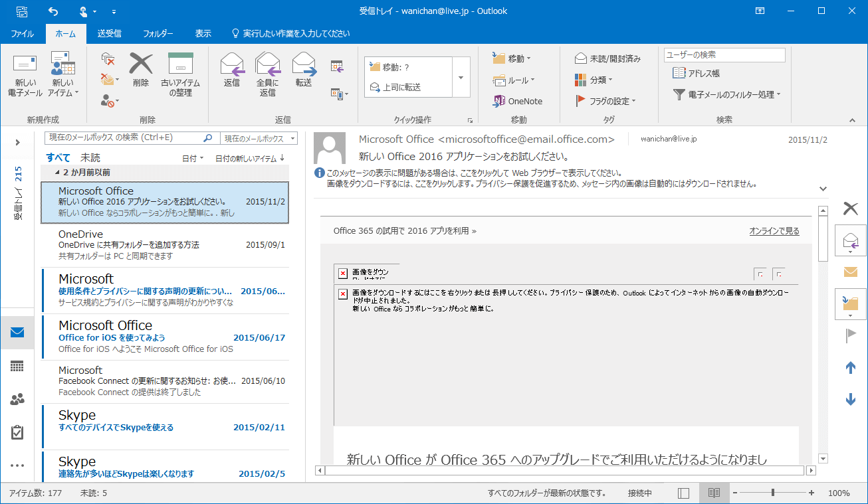The height and width of the screenshot is (504, 868).
Task: Send selection to OneNote
Action: [x=517, y=101]
